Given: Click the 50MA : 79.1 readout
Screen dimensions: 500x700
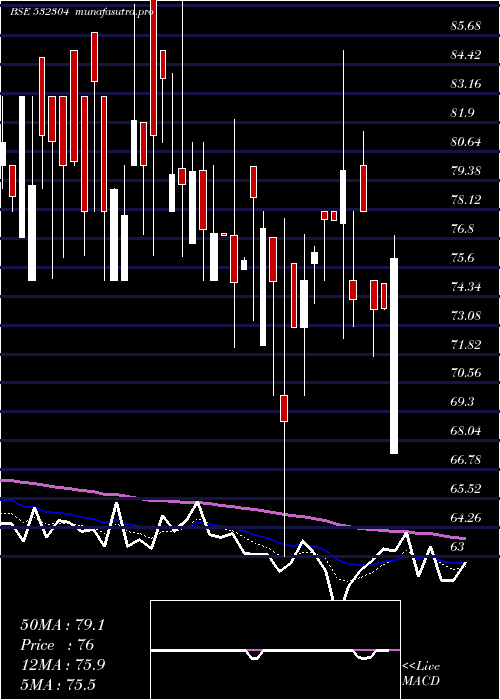Looking at the screenshot, I should (62, 625).
